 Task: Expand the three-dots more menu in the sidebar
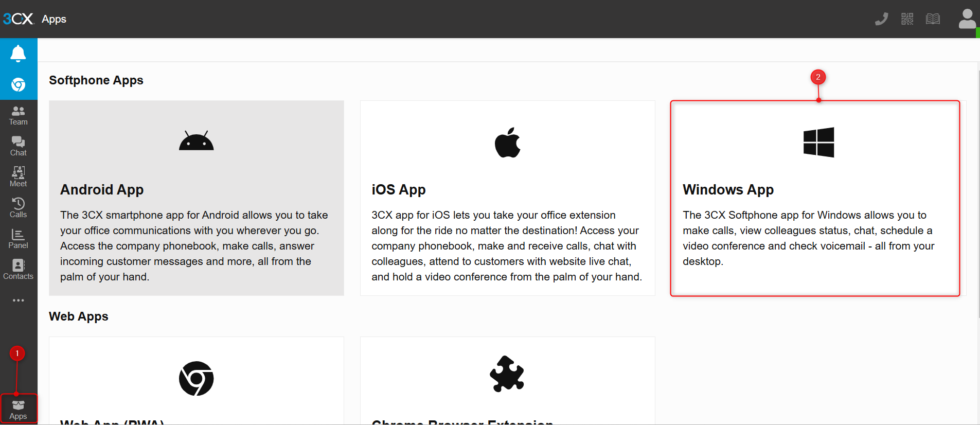[18, 300]
